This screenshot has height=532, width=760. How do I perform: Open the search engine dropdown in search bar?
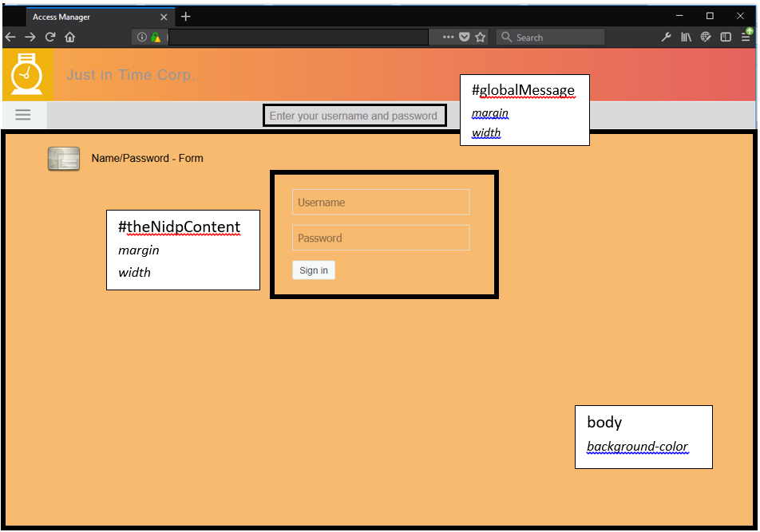(507, 37)
